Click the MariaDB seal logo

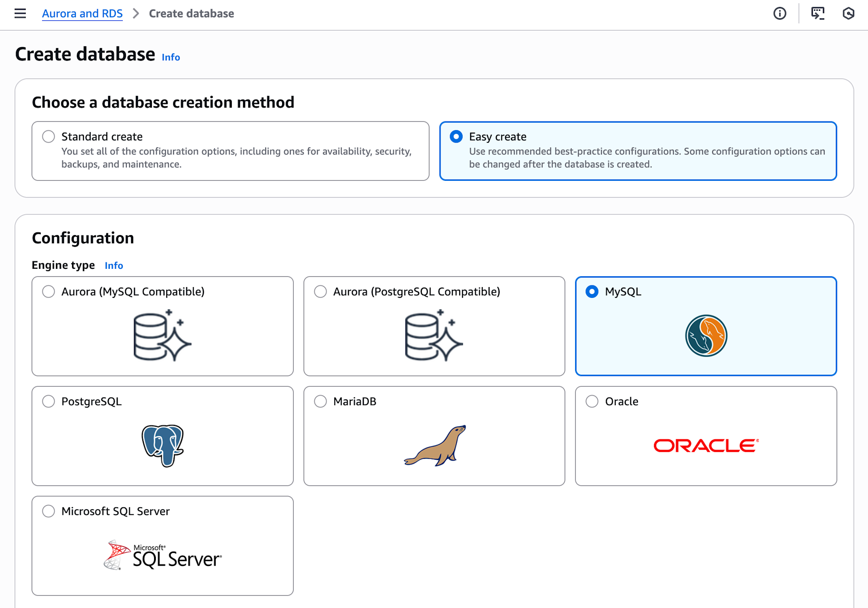pos(435,445)
